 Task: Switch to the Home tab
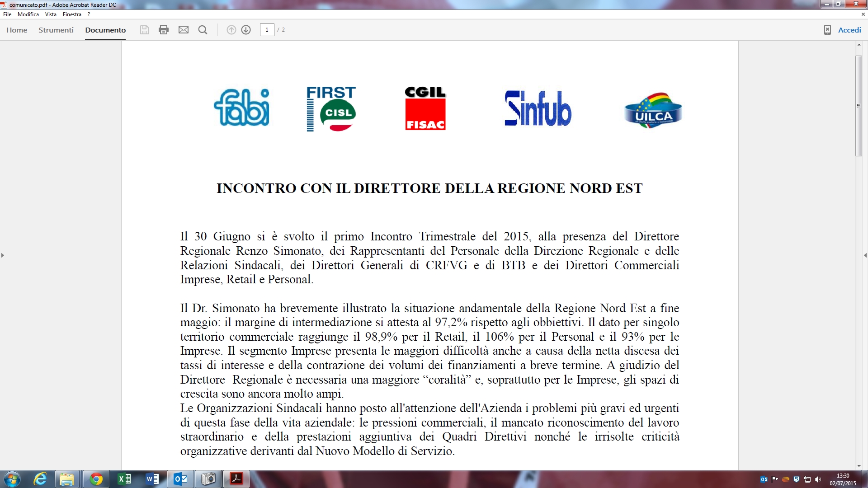(17, 30)
